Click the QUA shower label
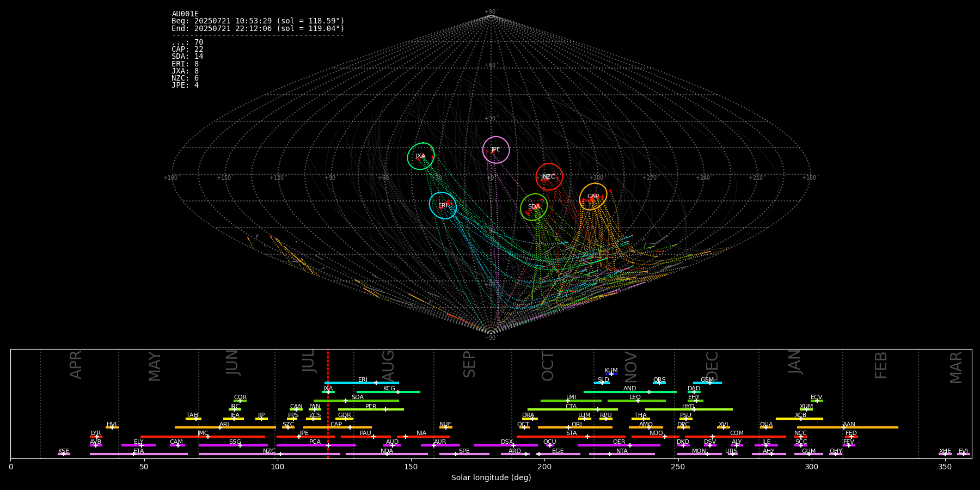 coord(766,424)
